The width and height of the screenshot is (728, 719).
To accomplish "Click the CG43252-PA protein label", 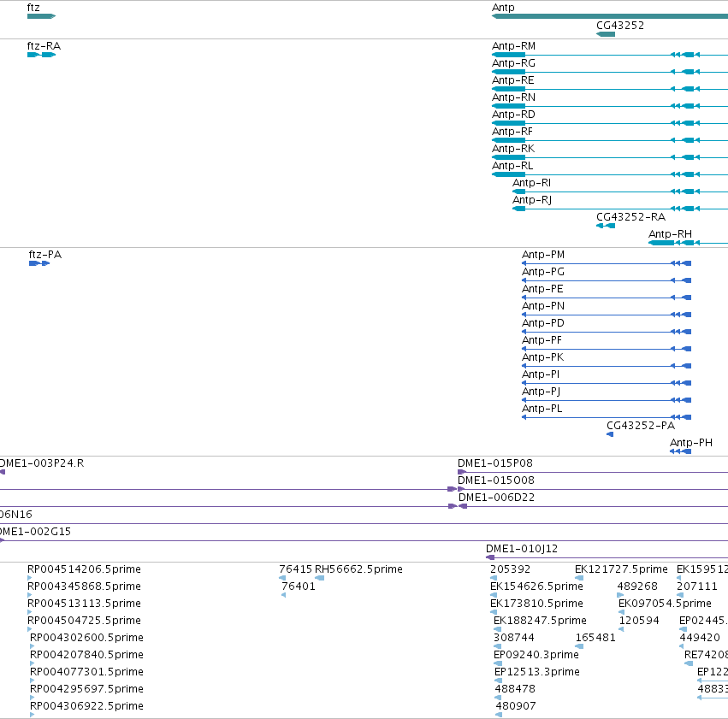I will pos(641,426).
